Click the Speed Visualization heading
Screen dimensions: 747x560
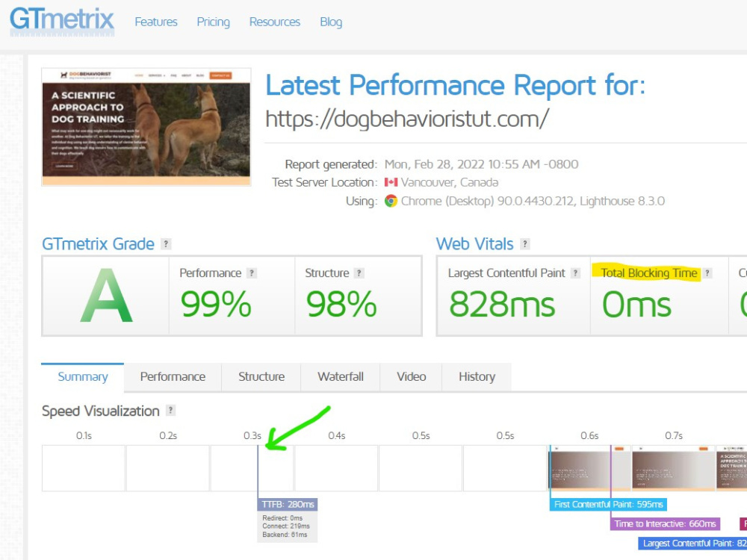pos(101,411)
